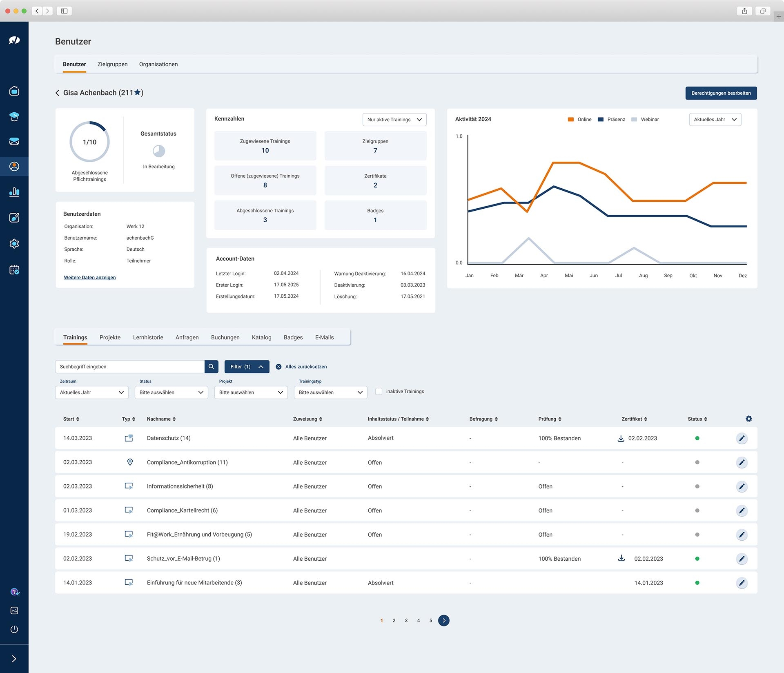Screen dimensions: 784x673
Task: Open the Nur aktive Trainings dropdown
Action: [394, 120]
